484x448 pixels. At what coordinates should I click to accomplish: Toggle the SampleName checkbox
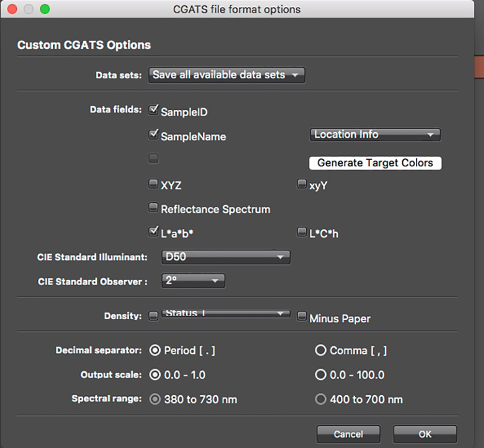click(x=153, y=135)
